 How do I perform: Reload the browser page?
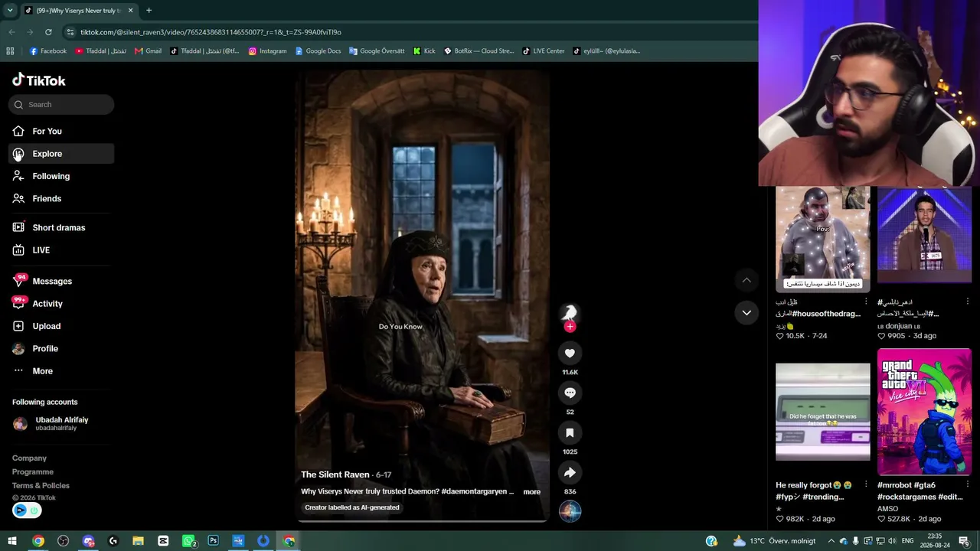pos(48,32)
